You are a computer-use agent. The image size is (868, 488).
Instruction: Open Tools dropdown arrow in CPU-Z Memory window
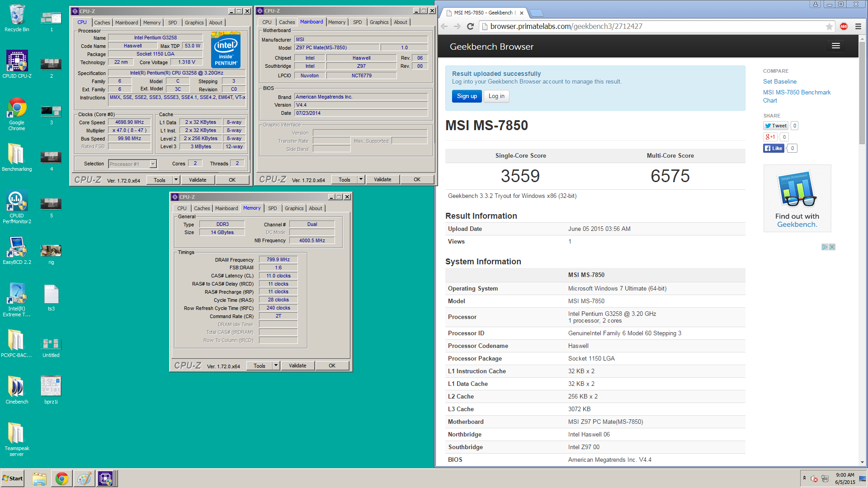(276, 366)
